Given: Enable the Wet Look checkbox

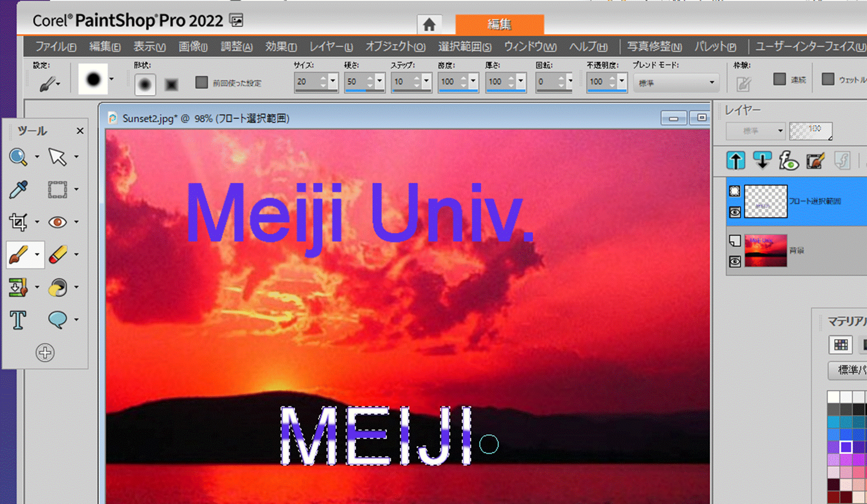Looking at the screenshot, I should [x=828, y=79].
